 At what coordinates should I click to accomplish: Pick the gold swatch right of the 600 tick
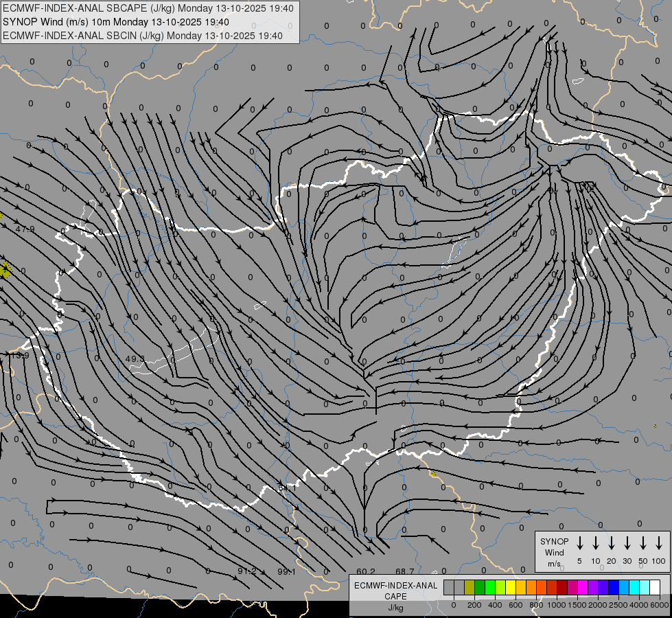tap(521, 587)
